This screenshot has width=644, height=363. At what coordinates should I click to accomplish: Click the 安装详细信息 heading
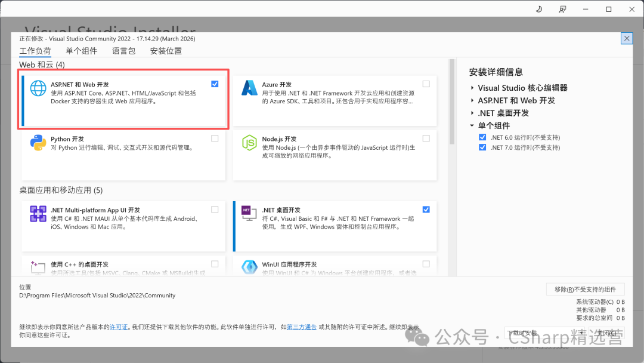tap(496, 72)
